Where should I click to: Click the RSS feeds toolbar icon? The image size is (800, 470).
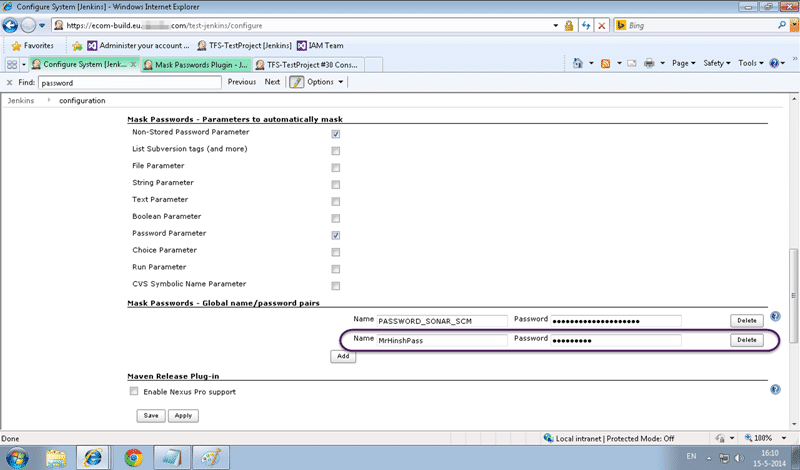click(606, 63)
